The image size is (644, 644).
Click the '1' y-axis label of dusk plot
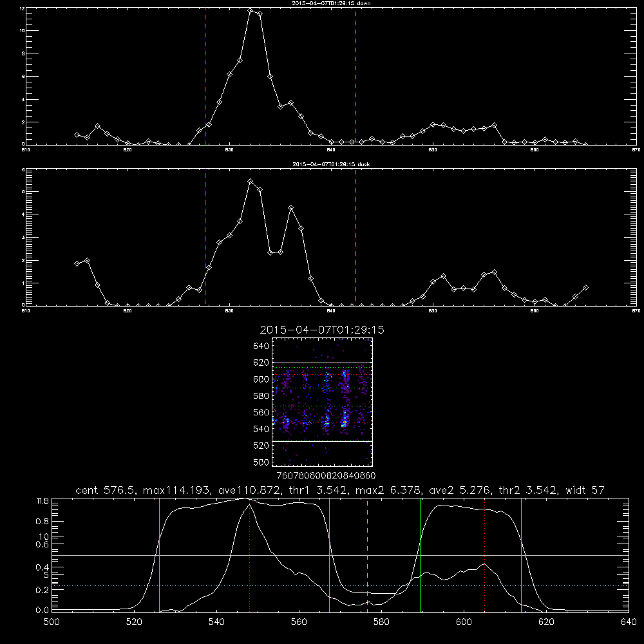click(x=23, y=283)
